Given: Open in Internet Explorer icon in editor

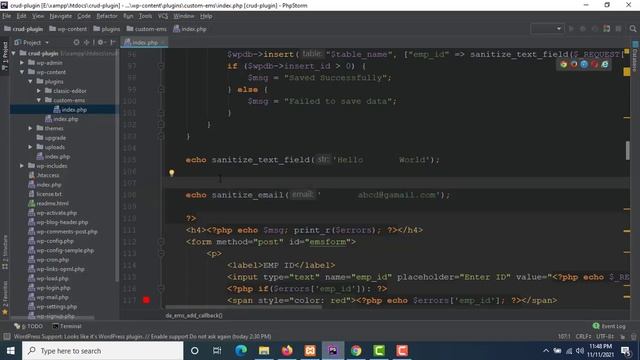Looking at the screenshot, I should point(605,64).
